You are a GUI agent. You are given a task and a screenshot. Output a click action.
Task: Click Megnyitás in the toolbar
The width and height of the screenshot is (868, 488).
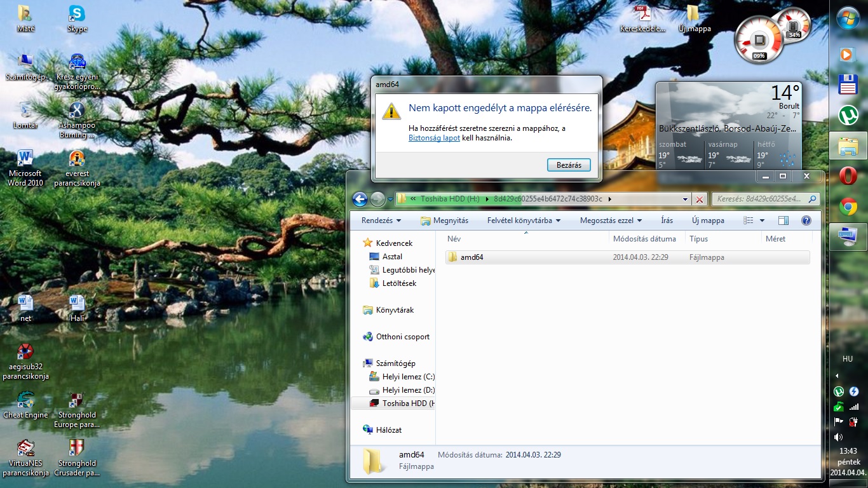pos(444,220)
